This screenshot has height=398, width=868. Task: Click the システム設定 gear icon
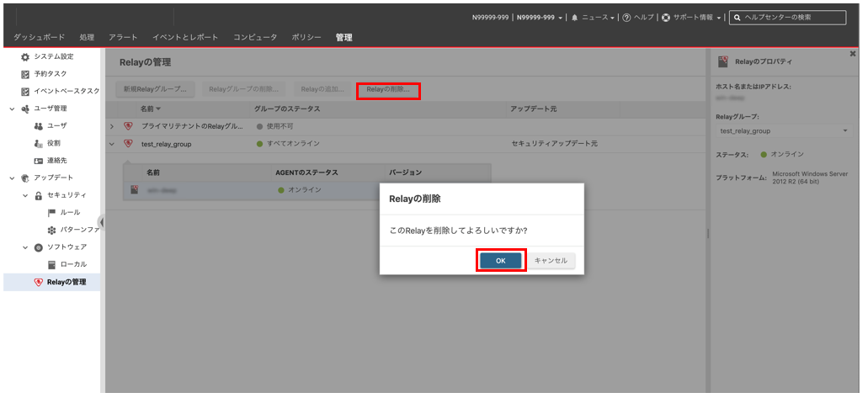tap(25, 57)
